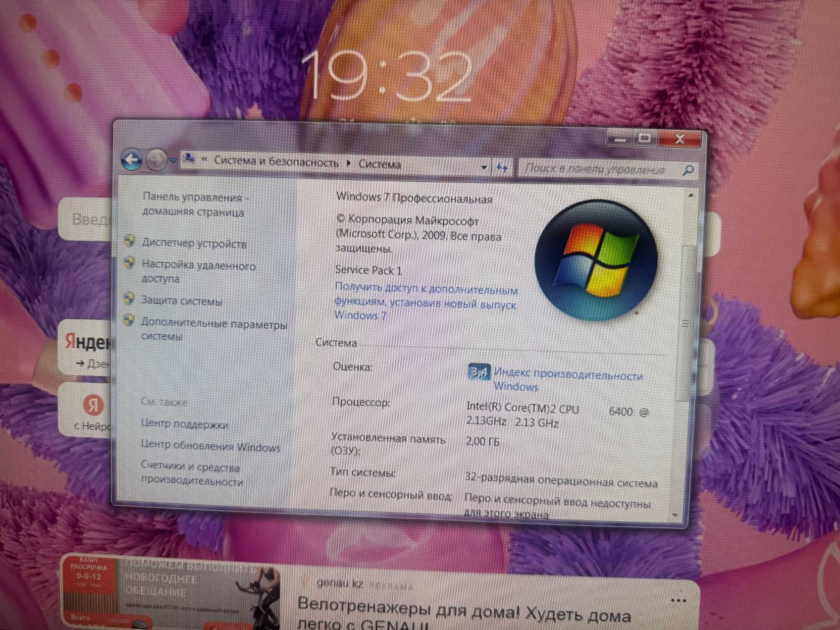Select 'Система' breadcrumb in address bar
The image size is (840, 630).
click(380, 164)
